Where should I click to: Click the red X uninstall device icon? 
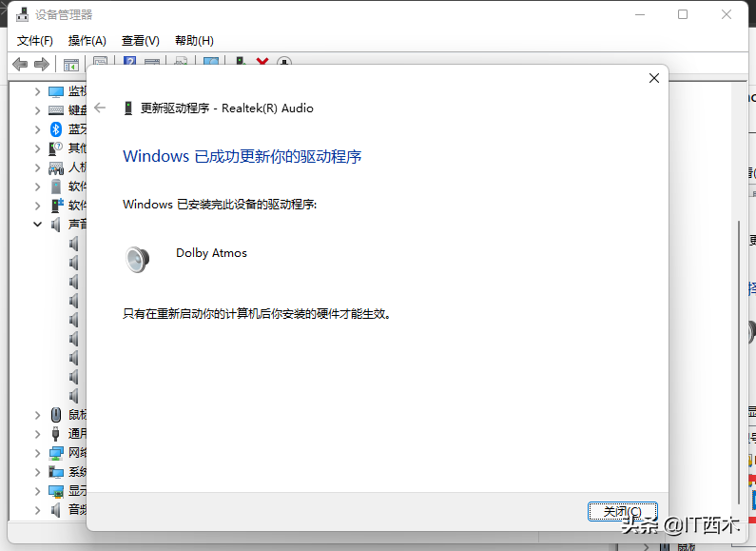click(x=262, y=61)
